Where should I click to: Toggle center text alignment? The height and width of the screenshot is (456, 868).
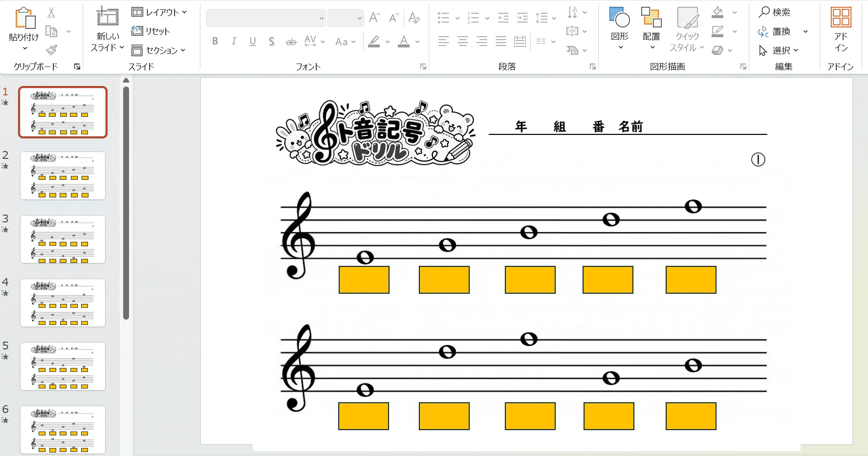(x=463, y=42)
